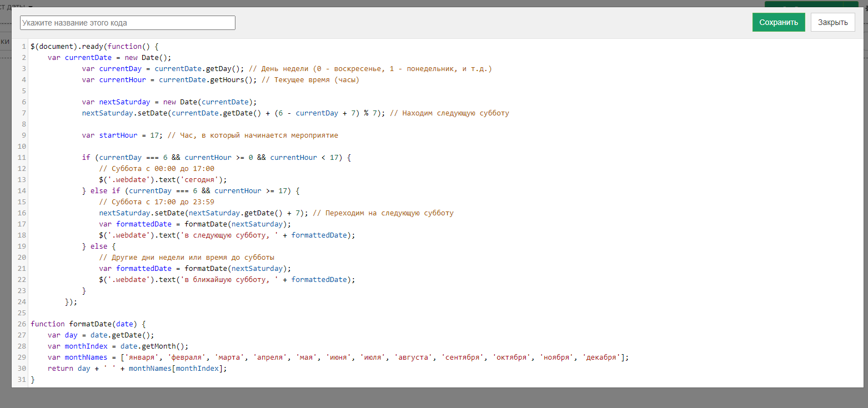Click the line 'var day = date.getDate();'
Image resolution: width=868 pixels, height=408 pixels.
(101, 335)
